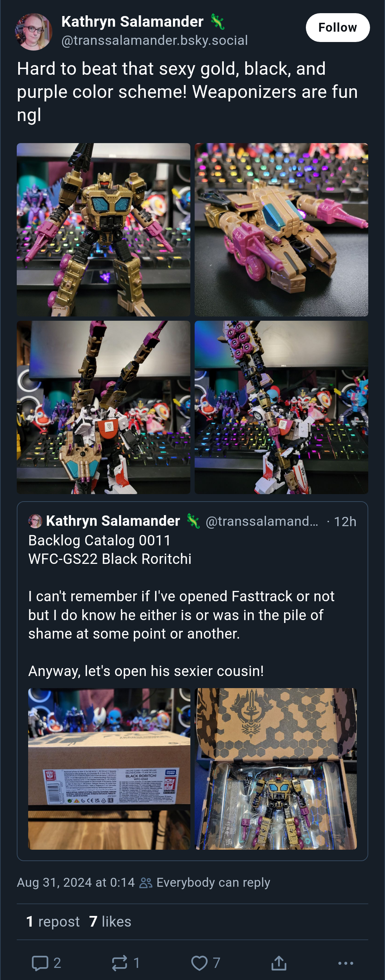Screen dimensions: 385x980
Task: Open the cardboard box label photo
Action: coord(109,769)
